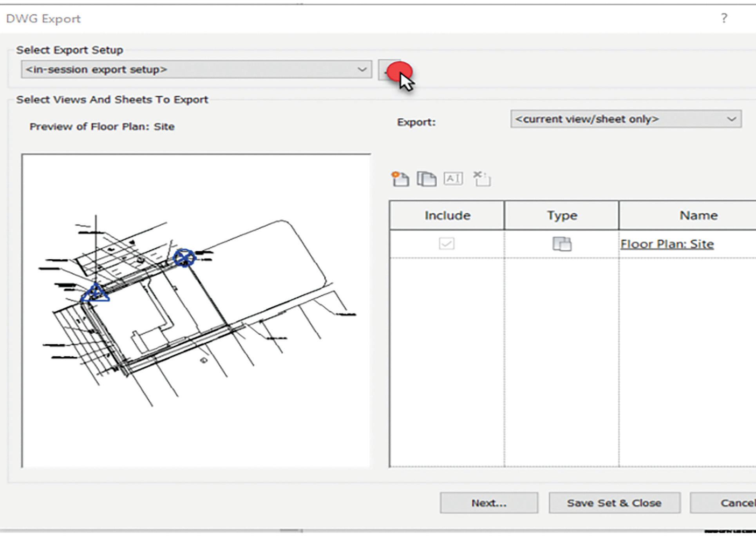Click the Type column header
Viewport: 756px width, 538px height.
click(x=562, y=215)
